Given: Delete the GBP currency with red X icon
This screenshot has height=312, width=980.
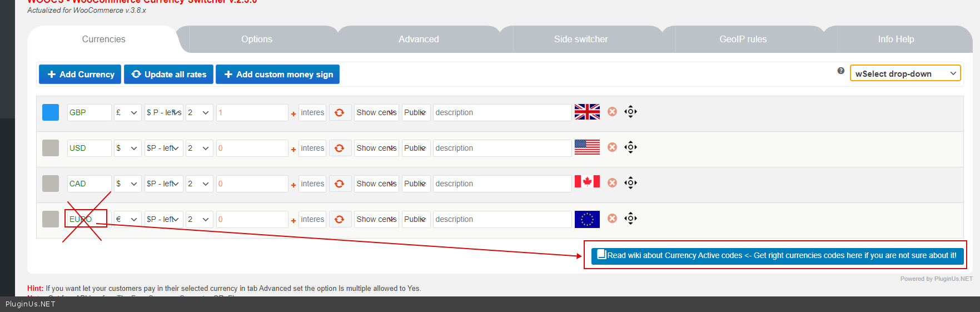Looking at the screenshot, I should point(612,112).
